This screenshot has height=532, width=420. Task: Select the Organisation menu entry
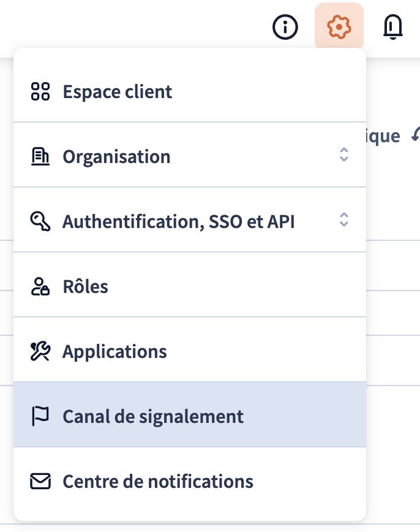coord(190,154)
